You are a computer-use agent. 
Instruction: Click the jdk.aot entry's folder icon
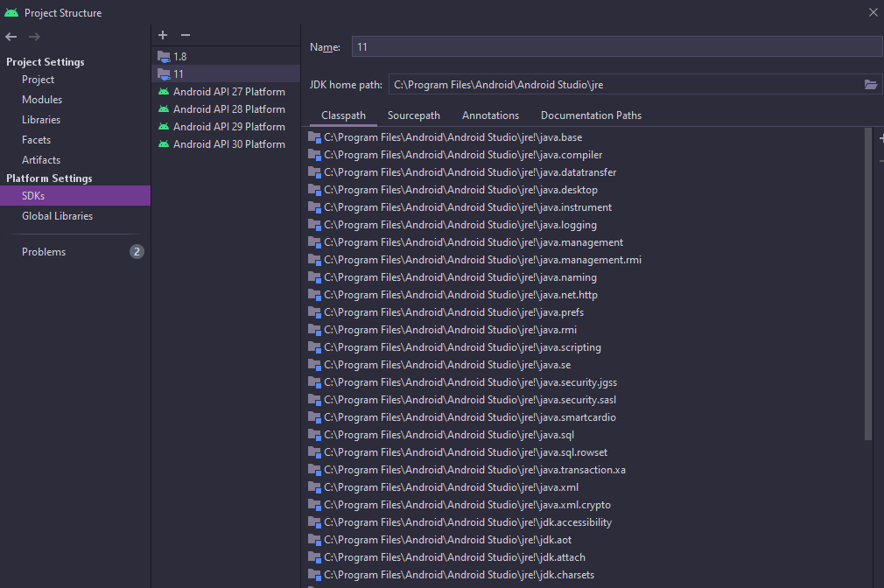314,540
